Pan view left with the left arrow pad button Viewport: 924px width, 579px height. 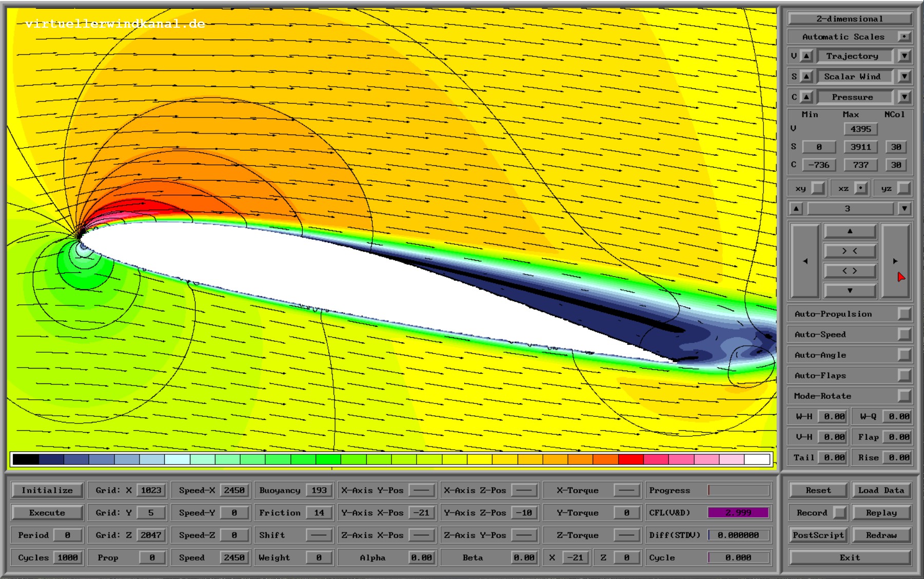click(805, 261)
